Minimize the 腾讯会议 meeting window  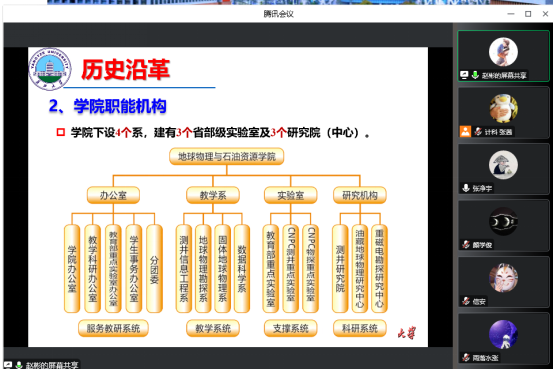click(x=511, y=14)
